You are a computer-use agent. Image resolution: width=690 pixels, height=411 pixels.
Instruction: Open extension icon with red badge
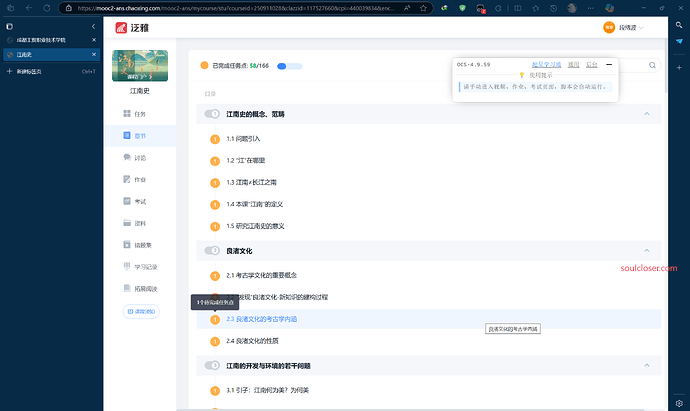point(480,8)
